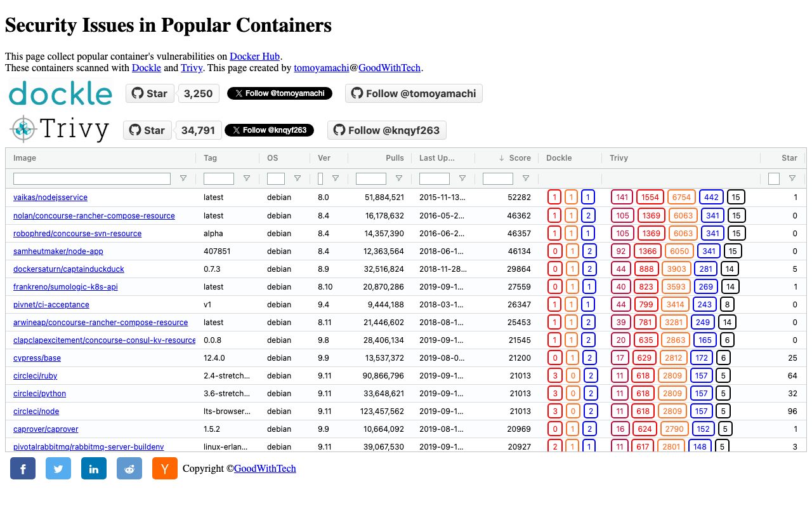Open filter menu for OS column

point(298,178)
